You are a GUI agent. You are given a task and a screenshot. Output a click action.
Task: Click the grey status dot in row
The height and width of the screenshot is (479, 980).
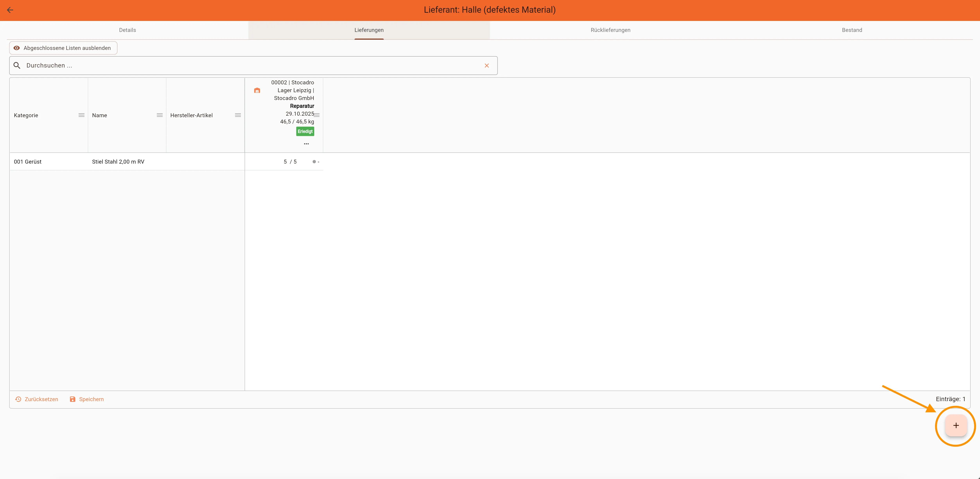[x=314, y=162]
